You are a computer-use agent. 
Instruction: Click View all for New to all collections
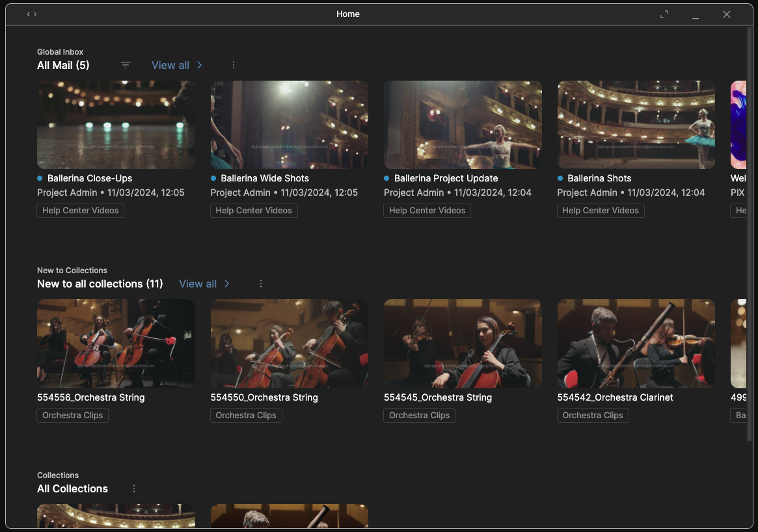coord(198,284)
